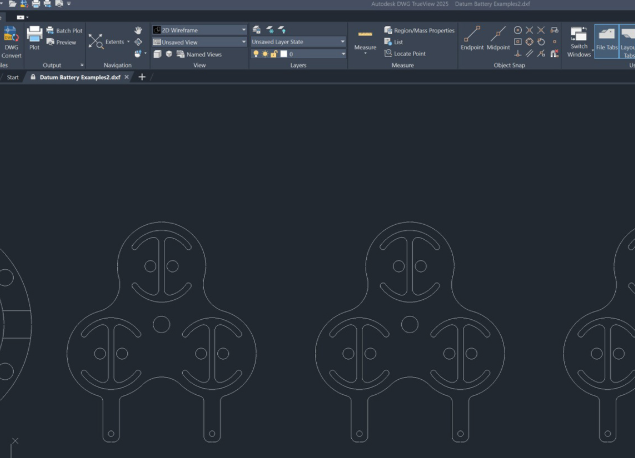Viewport: 635px width, 458px height.
Task: Toggle the Intersection snap X icon
Action: (529, 30)
